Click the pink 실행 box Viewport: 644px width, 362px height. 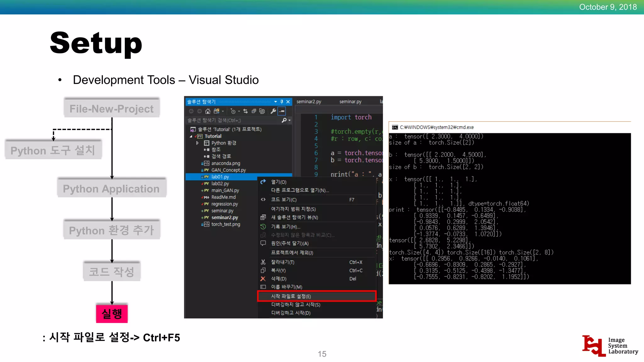point(112,313)
